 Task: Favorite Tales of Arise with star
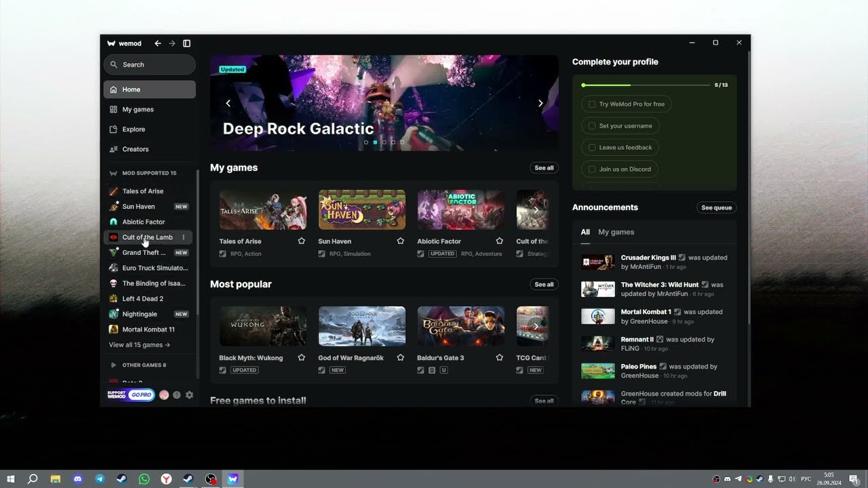tap(302, 241)
